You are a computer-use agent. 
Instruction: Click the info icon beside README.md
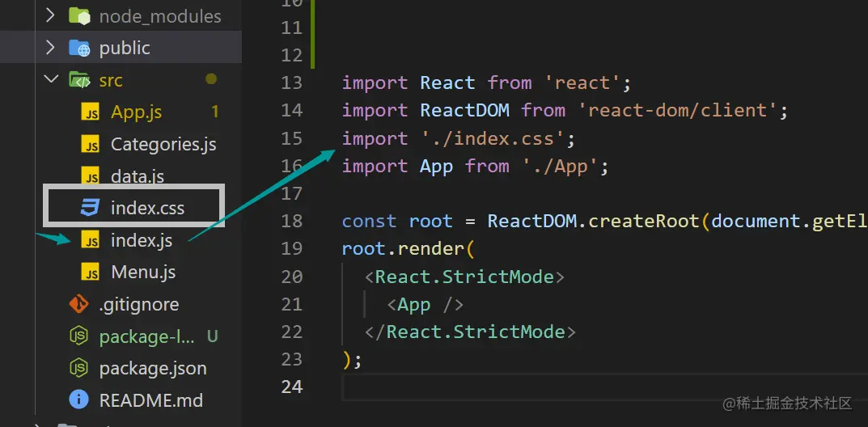[78, 400]
